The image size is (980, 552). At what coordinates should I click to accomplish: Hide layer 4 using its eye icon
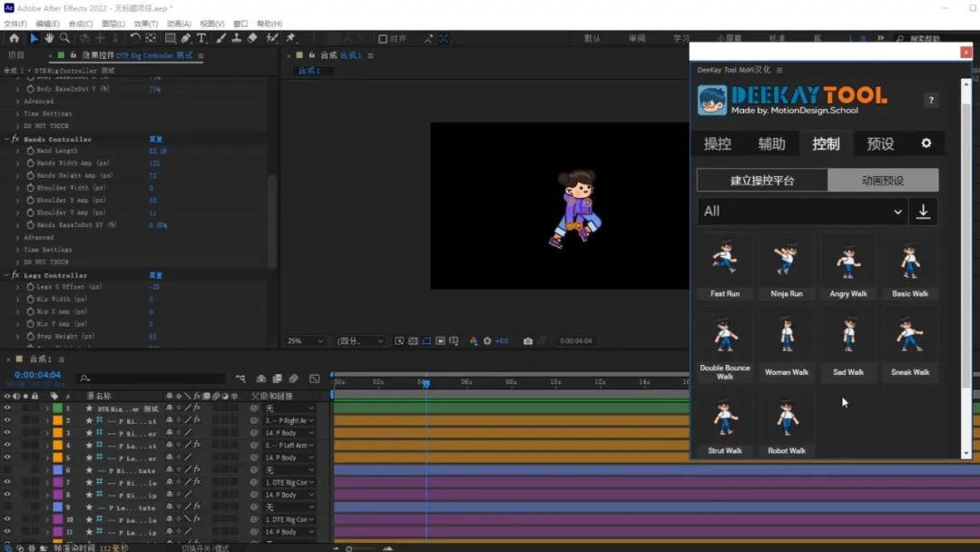tap(7, 445)
